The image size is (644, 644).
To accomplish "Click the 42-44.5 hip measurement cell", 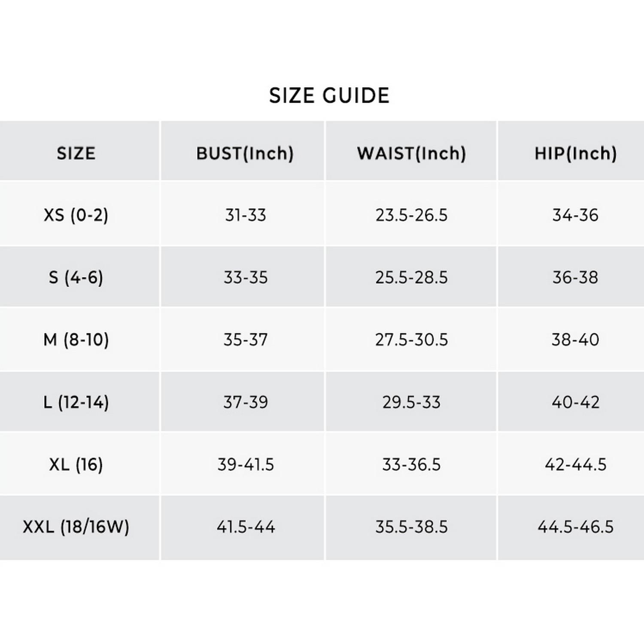I will click(x=575, y=465).
